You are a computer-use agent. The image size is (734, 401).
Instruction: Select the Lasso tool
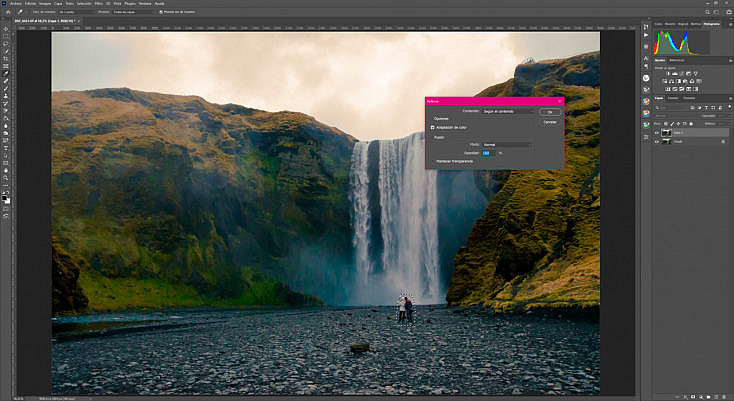click(x=6, y=44)
